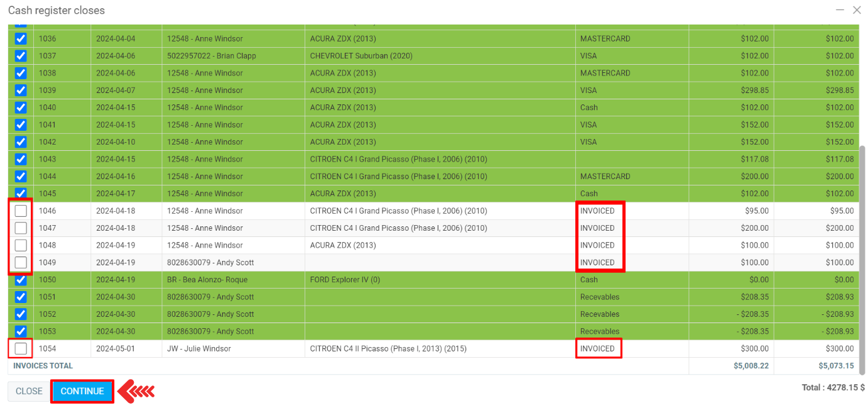
Task: Click the vertical scrollbar of invoice list
Action: pos(862,251)
